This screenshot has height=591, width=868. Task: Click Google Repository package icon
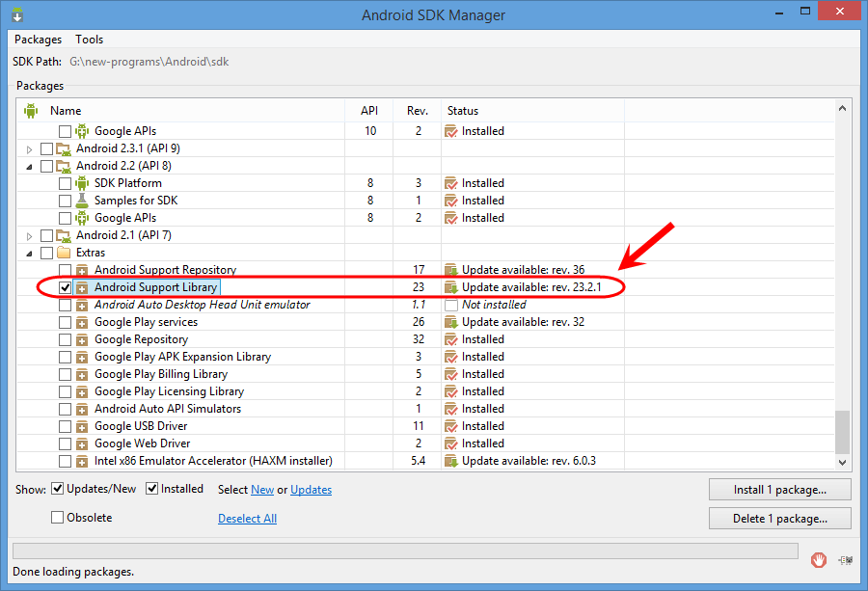pyautogui.click(x=82, y=339)
